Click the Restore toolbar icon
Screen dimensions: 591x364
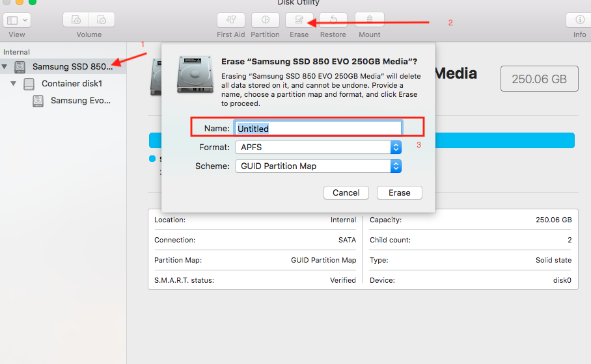tap(333, 19)
